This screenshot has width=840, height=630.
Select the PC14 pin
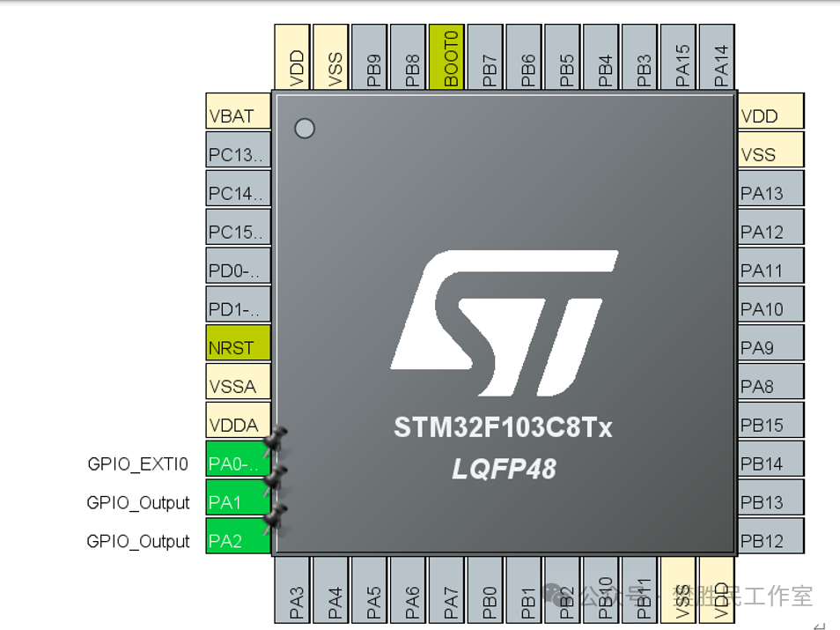coord(238,189)
